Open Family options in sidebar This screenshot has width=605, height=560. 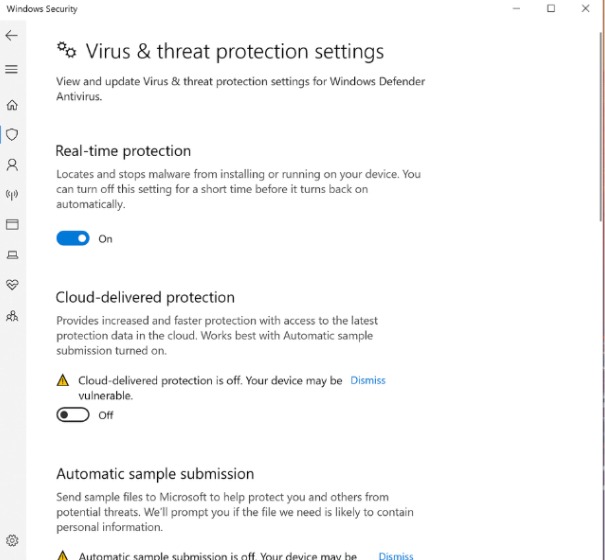click(12, 316)
